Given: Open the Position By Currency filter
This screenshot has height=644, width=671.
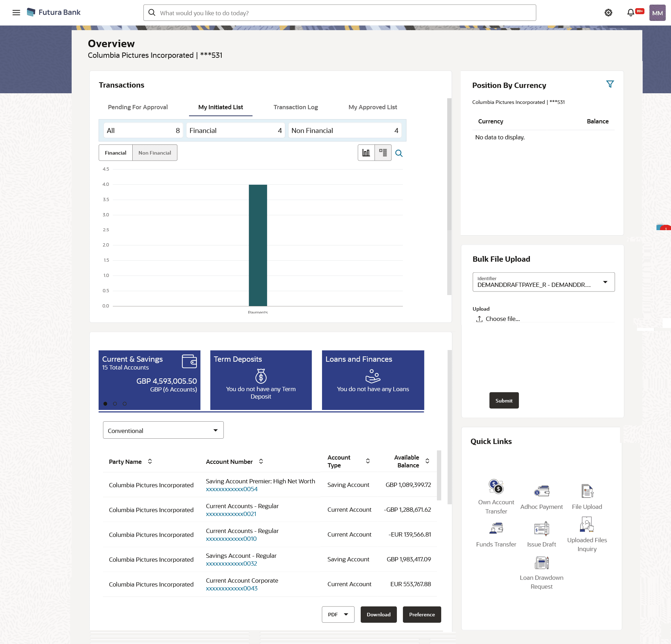Looking at the screenshot, I should click(x=610, y=84).
